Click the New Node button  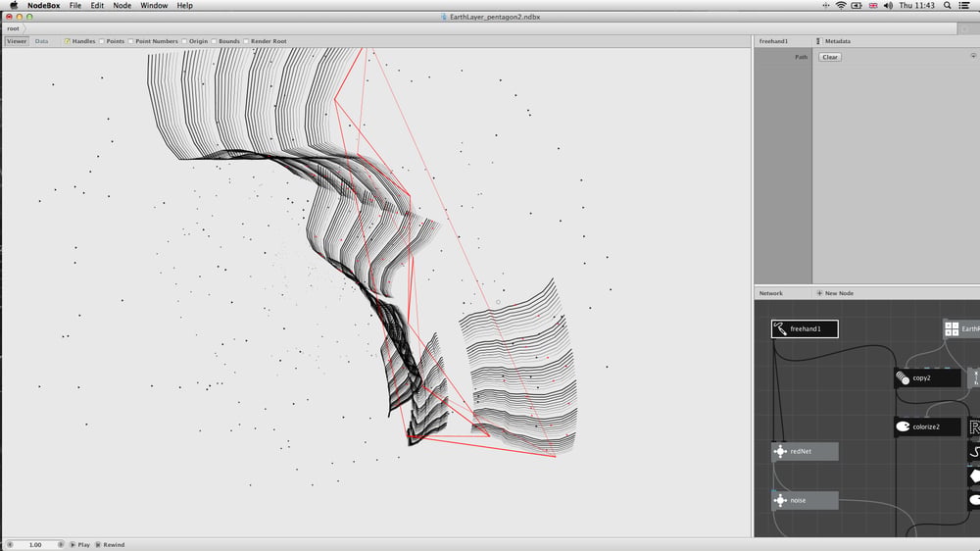[x=835, y=293]
